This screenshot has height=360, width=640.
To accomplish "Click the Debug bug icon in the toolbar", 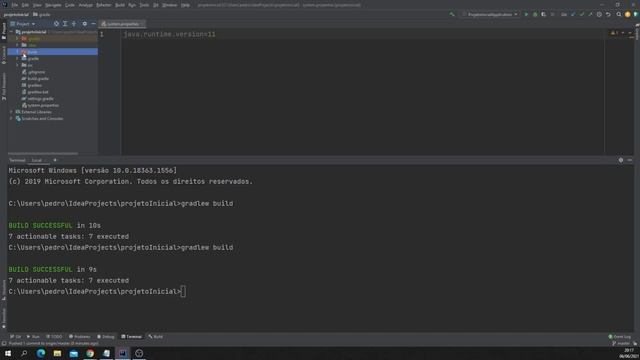I will [x=535, y=14].
